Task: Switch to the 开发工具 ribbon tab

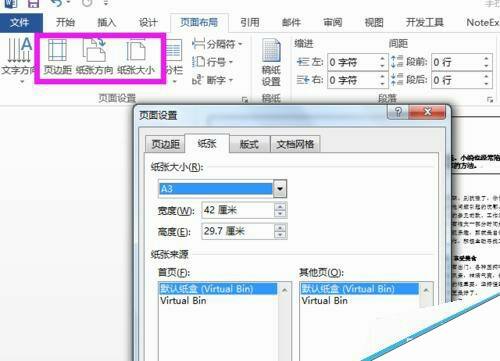Action: tap(425, 23)
